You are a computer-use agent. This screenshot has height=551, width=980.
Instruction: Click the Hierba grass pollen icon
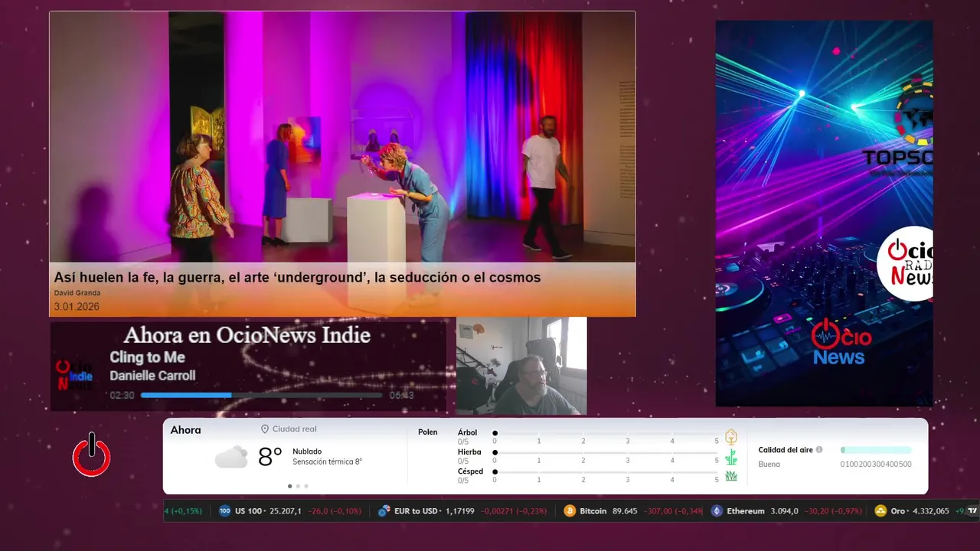click(x=731, y=457)
